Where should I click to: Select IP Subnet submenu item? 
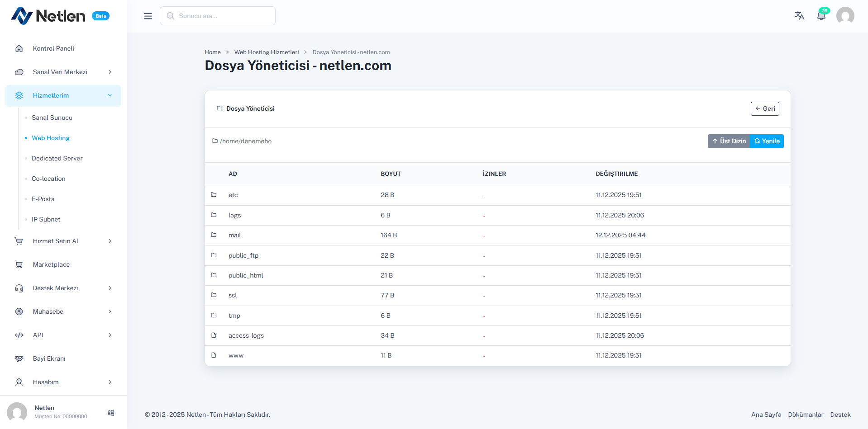(46, 219)
